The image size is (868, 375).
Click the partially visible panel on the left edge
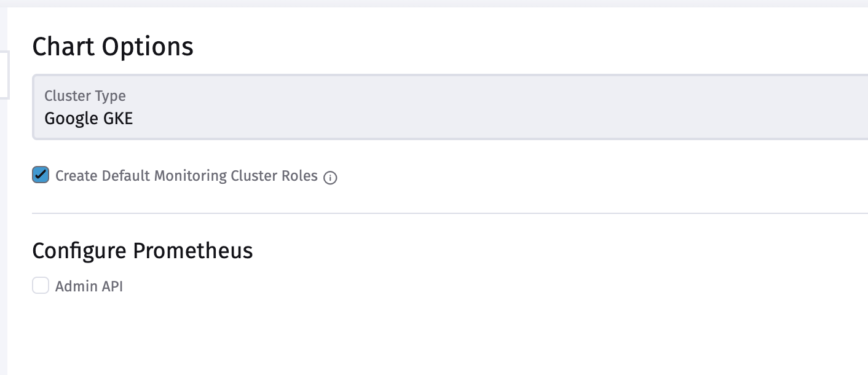(3, 74)
